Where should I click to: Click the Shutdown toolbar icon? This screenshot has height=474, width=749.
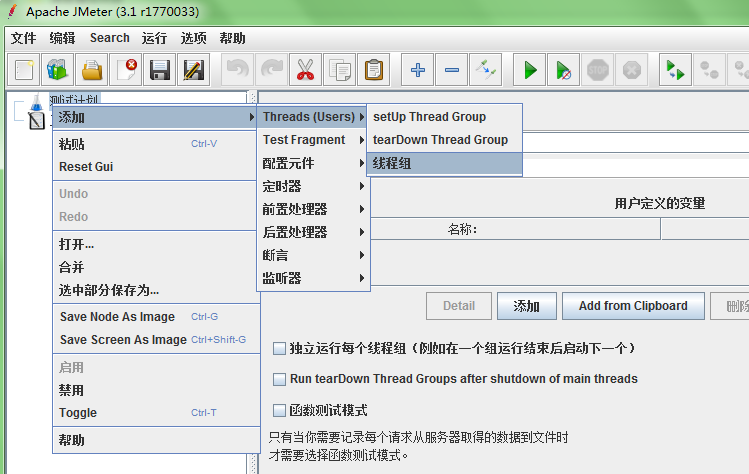tap(631, 70)
